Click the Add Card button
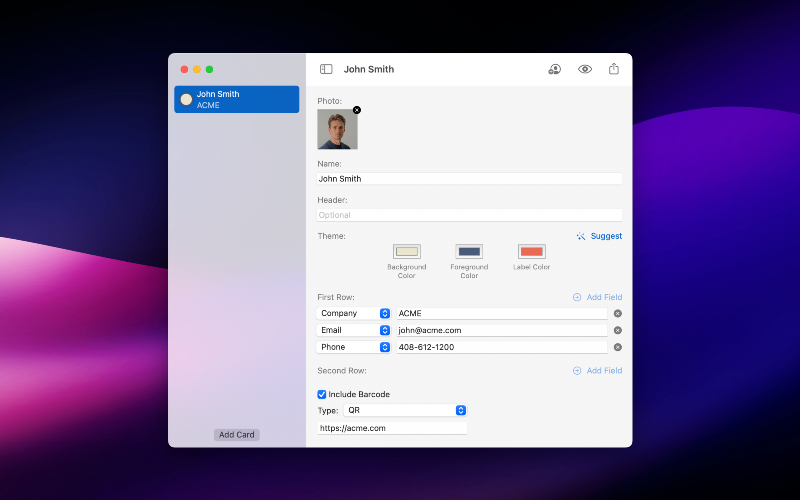The width and height of the screenshot is (800, 500). (237, 435)
